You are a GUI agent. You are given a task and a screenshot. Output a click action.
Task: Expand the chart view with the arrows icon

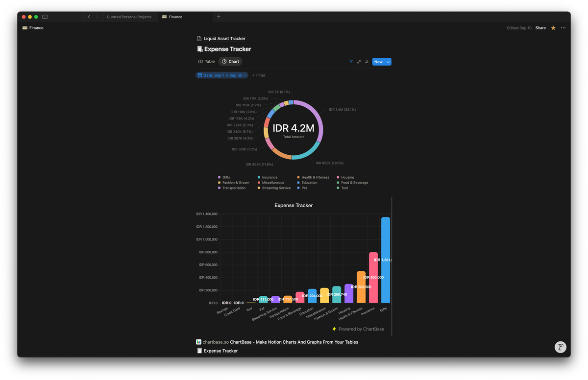point(359,62)
